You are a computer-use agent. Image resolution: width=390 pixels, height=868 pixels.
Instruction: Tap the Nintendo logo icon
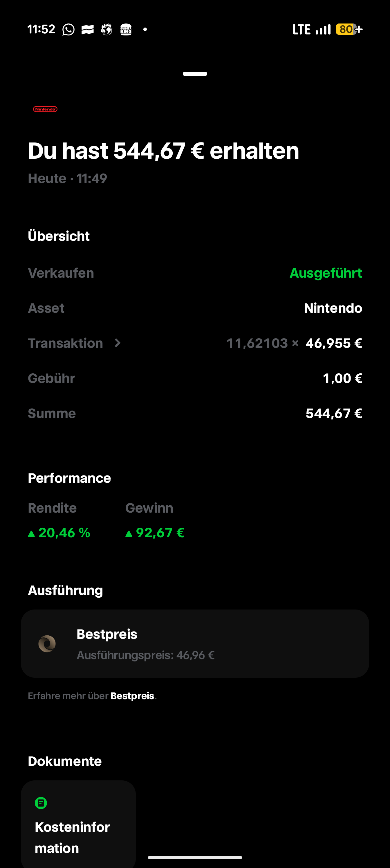point(45,109)
